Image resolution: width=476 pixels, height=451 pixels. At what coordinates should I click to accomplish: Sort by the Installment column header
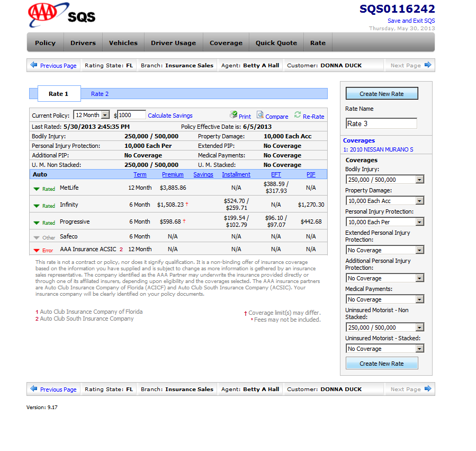pyautogui.click(x=236, y=174)
